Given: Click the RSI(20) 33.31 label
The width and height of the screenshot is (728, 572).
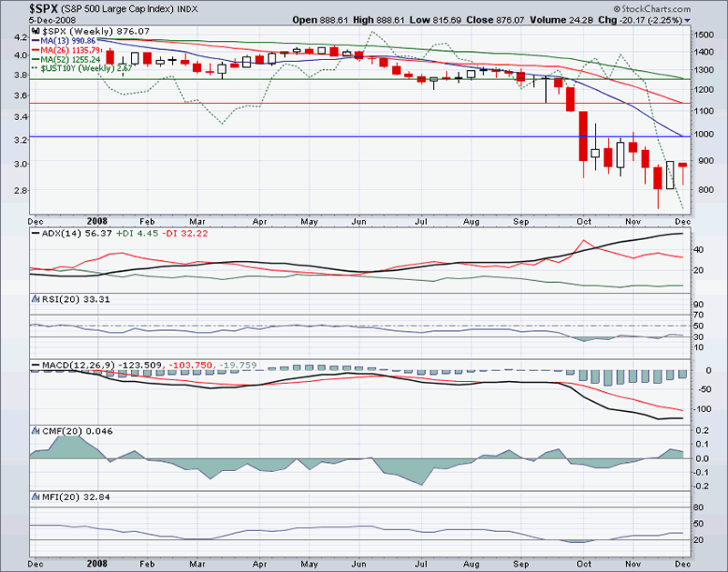Looking at the screenshot, I should (76, 299).
